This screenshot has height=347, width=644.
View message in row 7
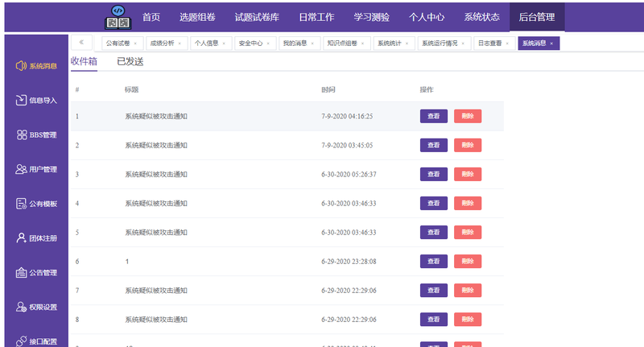(434, 291)
